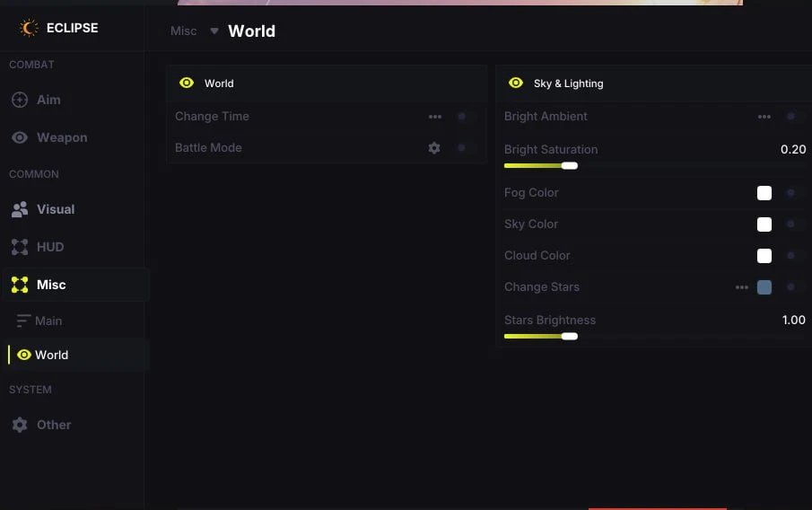Open the Aim crosshair section
This screenshot has height=510, width=812.
[x=20, y=100]
